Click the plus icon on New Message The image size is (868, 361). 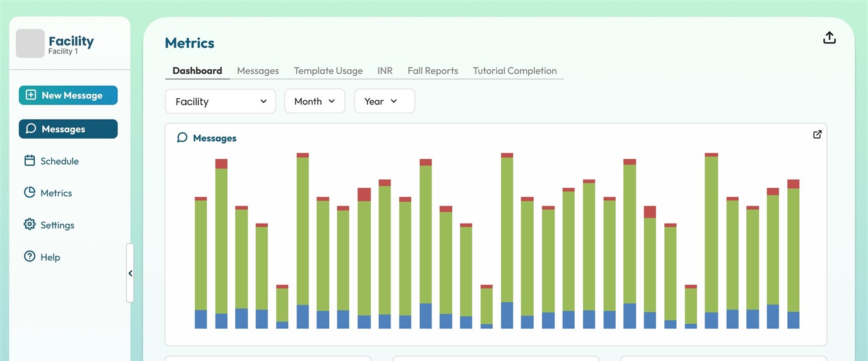point(31,95)
